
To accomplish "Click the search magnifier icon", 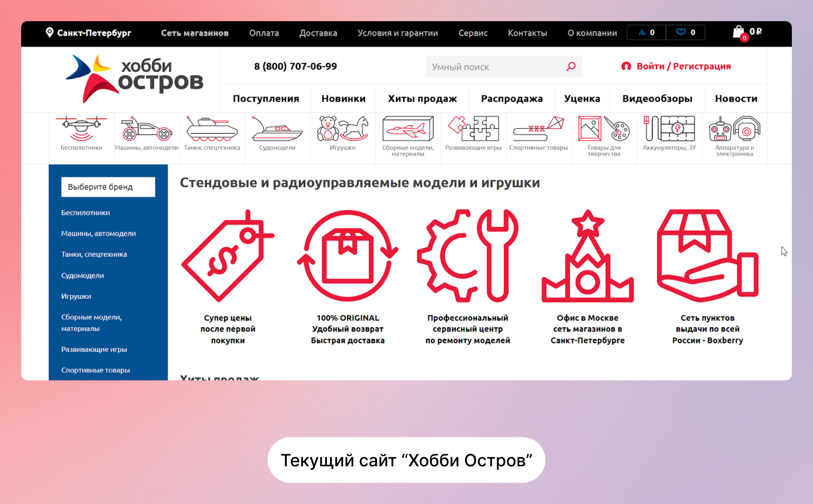I will pos(570,66).
